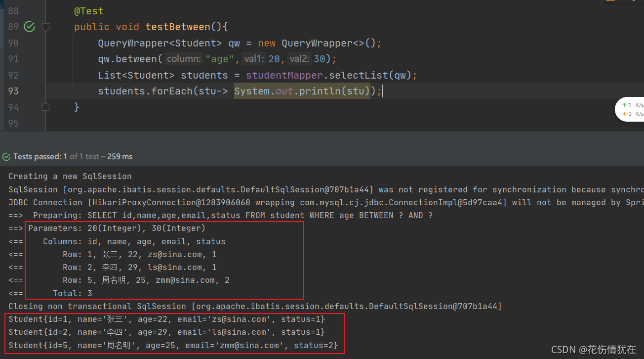The height and width of the screenshot is (359, 644).
Task: Click the highlighted System.out.println(stu) expression
Action: (x=302, y=91)
